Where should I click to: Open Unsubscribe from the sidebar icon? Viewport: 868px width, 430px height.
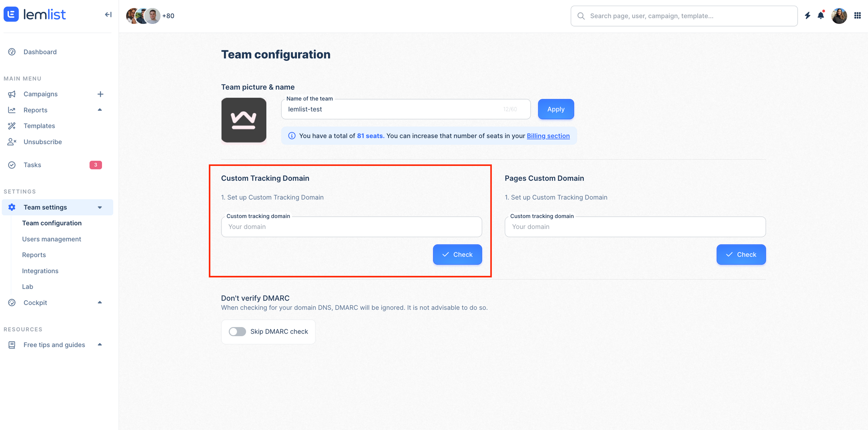(x=12, y=142)
